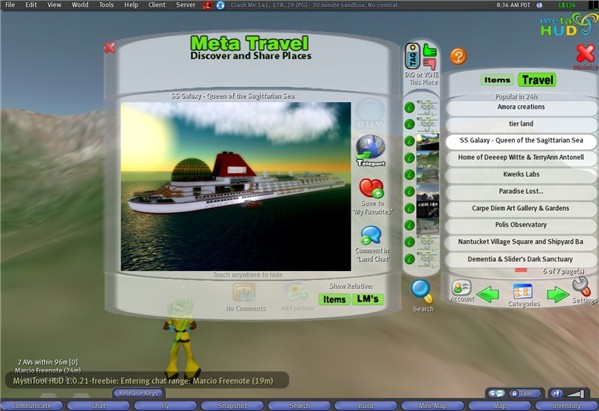Open the Edit menu
Image resolution: width=599 pixels, height=411 pixels.
click(31, 5)
